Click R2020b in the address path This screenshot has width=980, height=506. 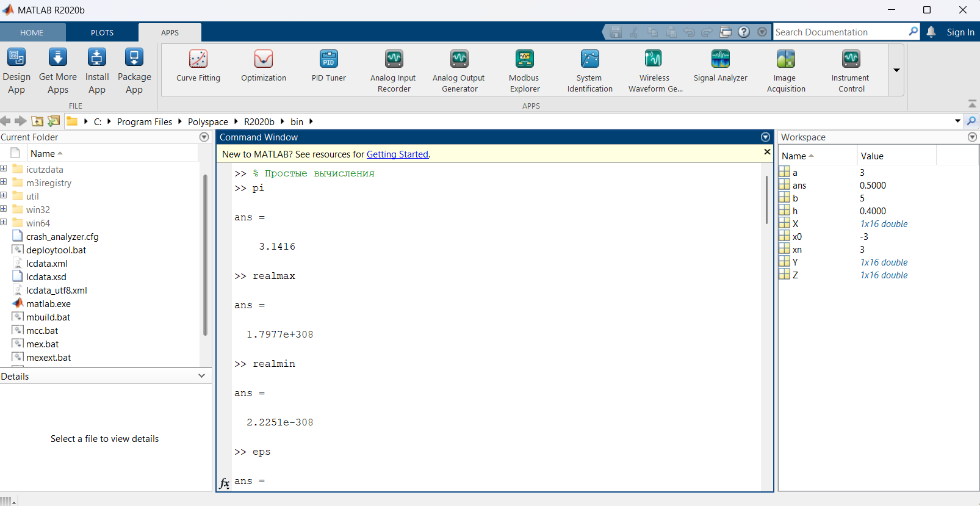point(259,121)
